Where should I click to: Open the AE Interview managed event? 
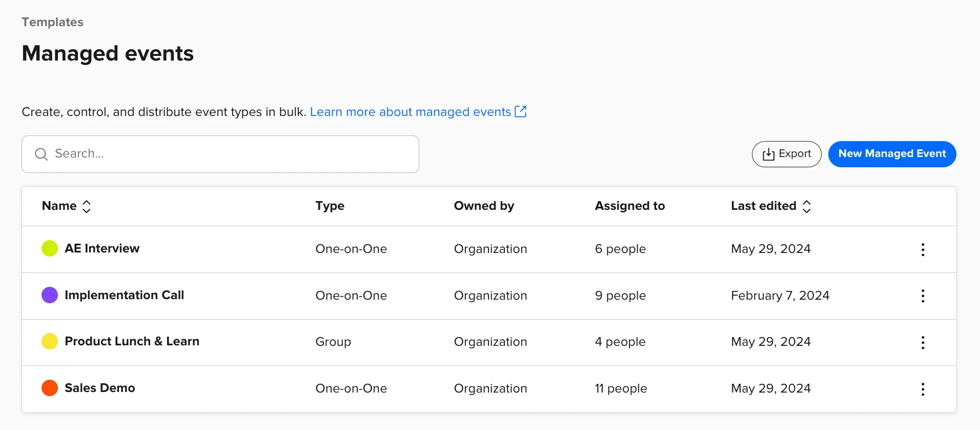[x=102, y=248]
